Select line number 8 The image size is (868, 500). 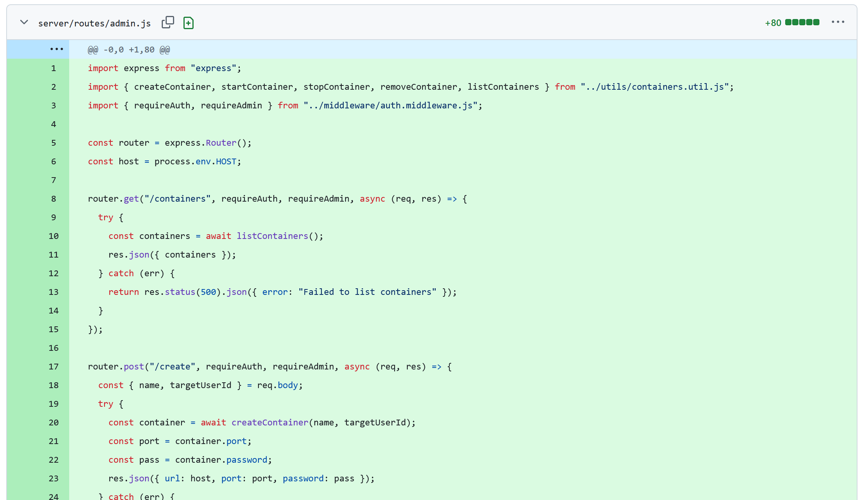pos(54,199)
